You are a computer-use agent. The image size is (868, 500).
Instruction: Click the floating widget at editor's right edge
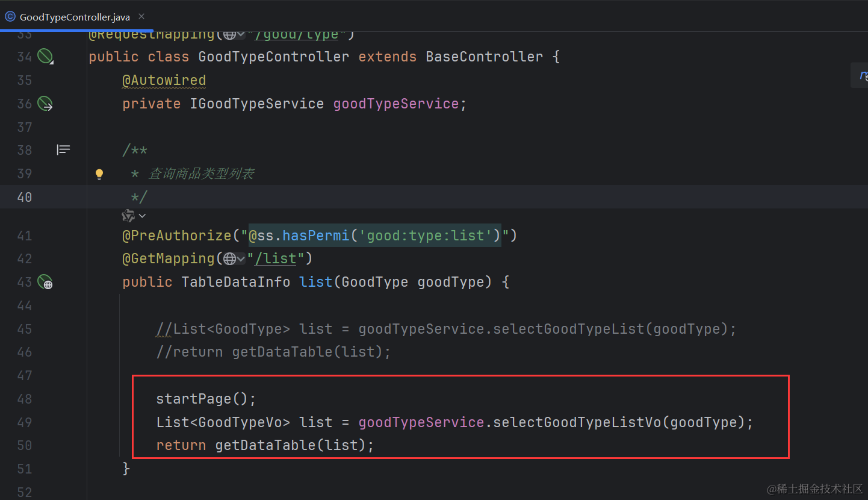(862, 76)
